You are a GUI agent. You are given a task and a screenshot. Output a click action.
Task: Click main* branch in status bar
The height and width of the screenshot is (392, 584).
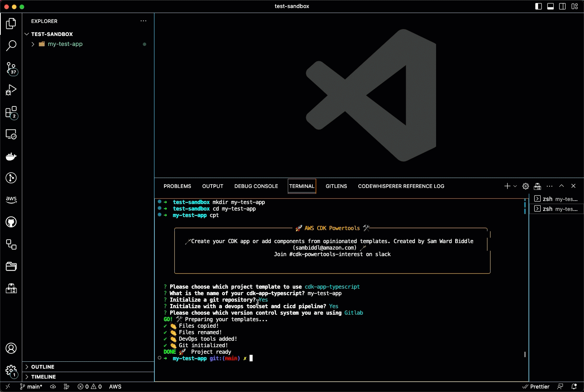click(x=31, y=387)
